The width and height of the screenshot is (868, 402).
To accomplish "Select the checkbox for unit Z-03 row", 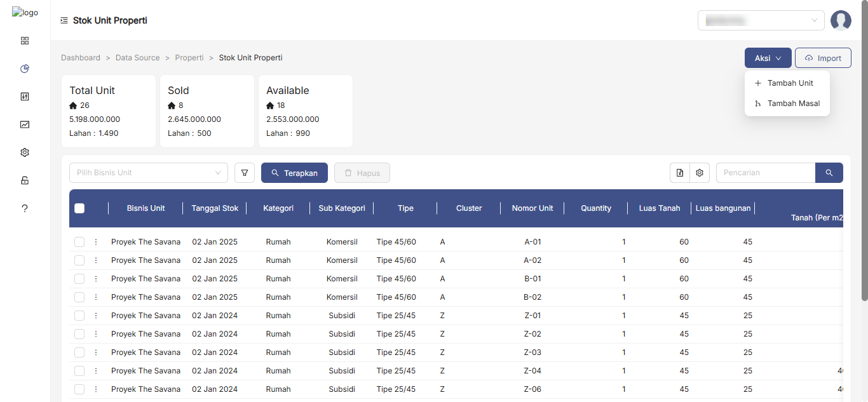I will 79,352.
